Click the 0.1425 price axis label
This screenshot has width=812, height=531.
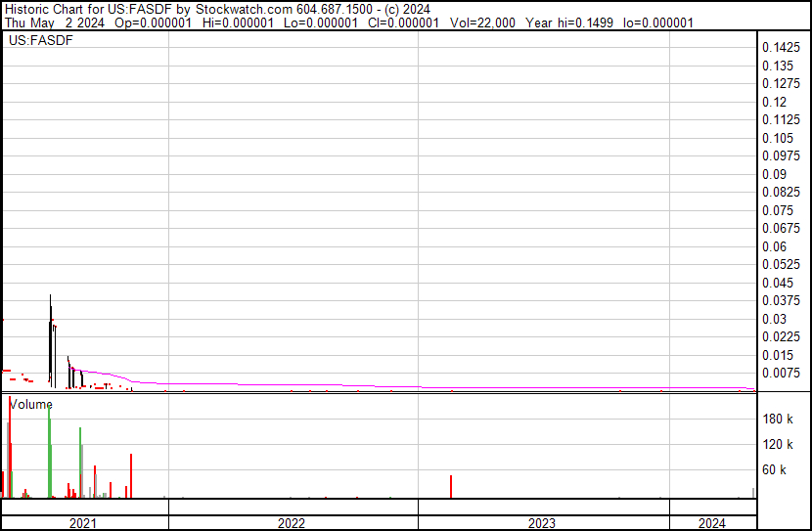click(x=781, y=48)
